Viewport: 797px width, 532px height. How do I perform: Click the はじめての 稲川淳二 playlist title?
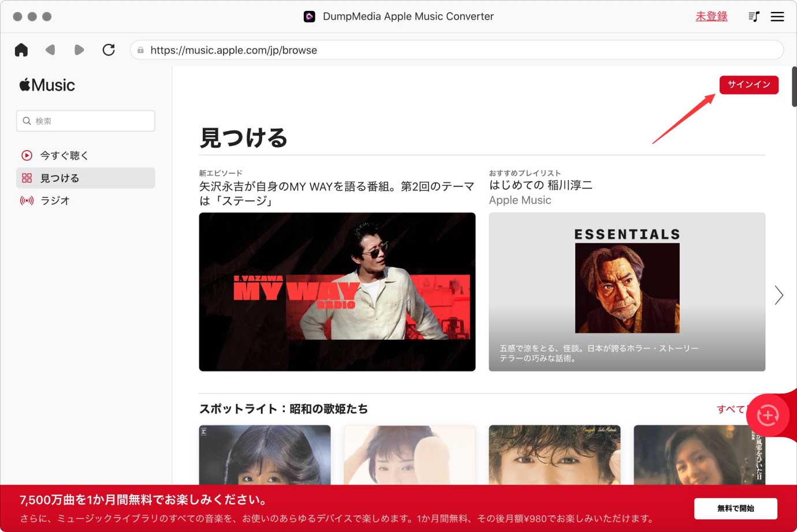541,185
